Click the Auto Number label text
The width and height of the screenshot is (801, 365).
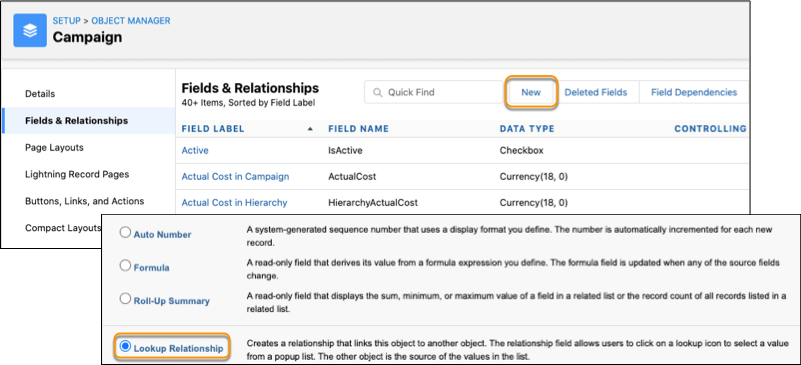[162, 235]
